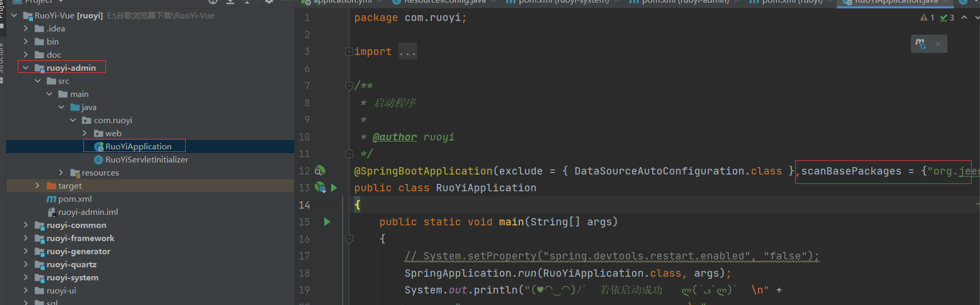The width and height of the screenshot is (980, 305).
Task: Click the com.ruoyi package icon
Action: pos(87,121)
